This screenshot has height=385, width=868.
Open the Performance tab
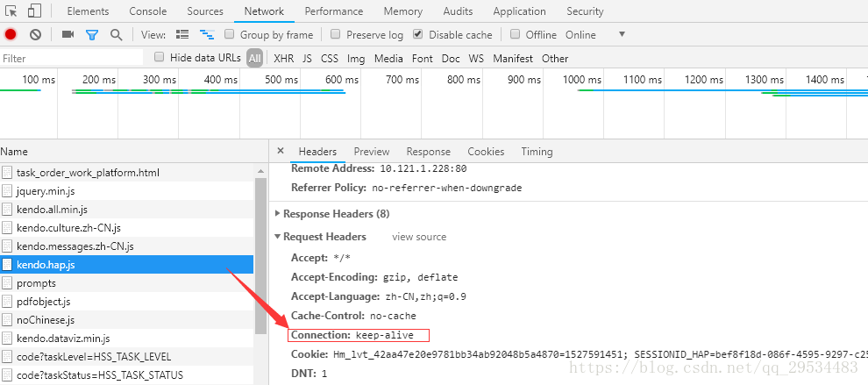coord(334,11)
